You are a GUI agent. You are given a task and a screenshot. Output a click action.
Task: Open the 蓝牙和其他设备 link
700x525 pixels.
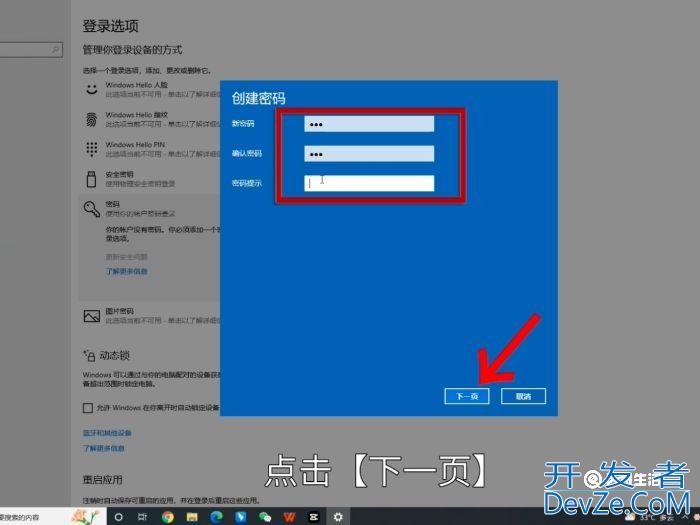click(107, 433)
